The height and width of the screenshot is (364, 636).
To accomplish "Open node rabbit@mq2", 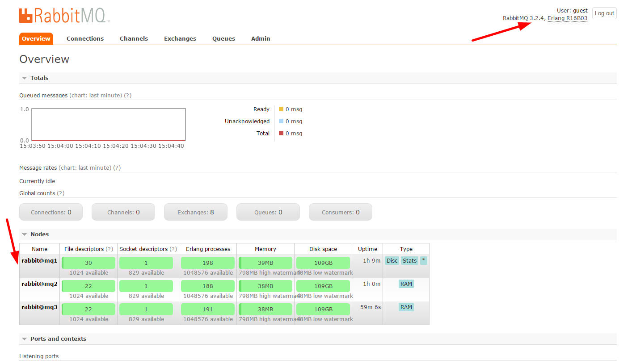I will point(39,284).
